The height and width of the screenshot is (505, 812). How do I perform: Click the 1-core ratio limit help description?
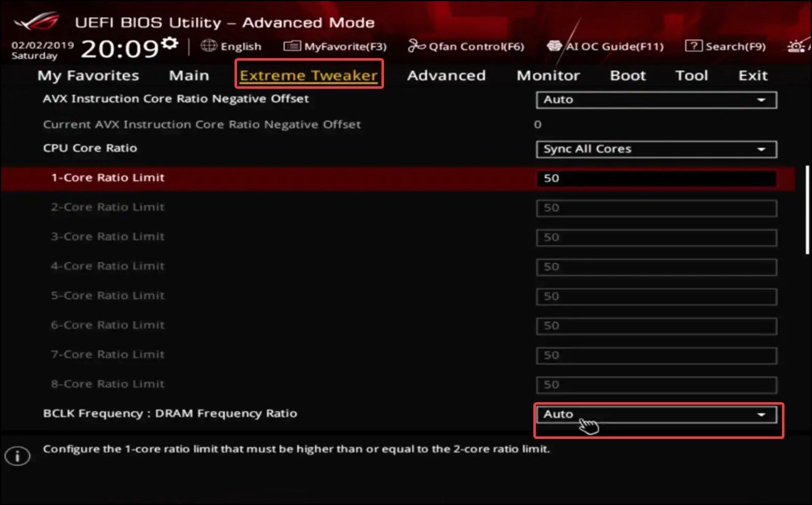(296, 449)
